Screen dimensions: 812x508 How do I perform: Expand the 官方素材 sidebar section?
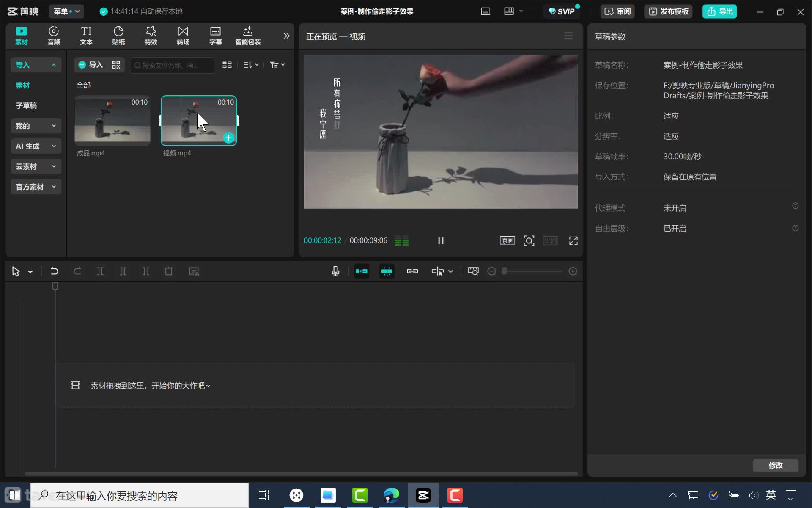click(x=36, y=187)
